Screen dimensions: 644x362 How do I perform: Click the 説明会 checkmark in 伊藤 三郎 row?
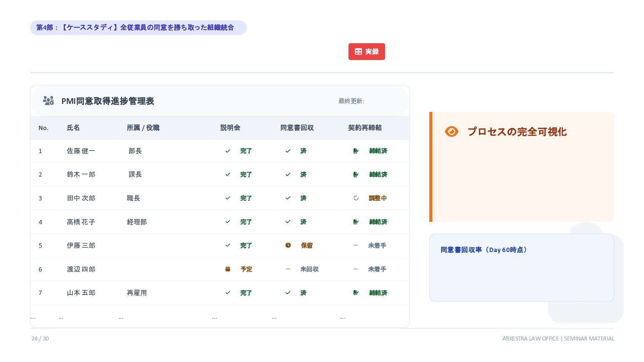(228, 245)
